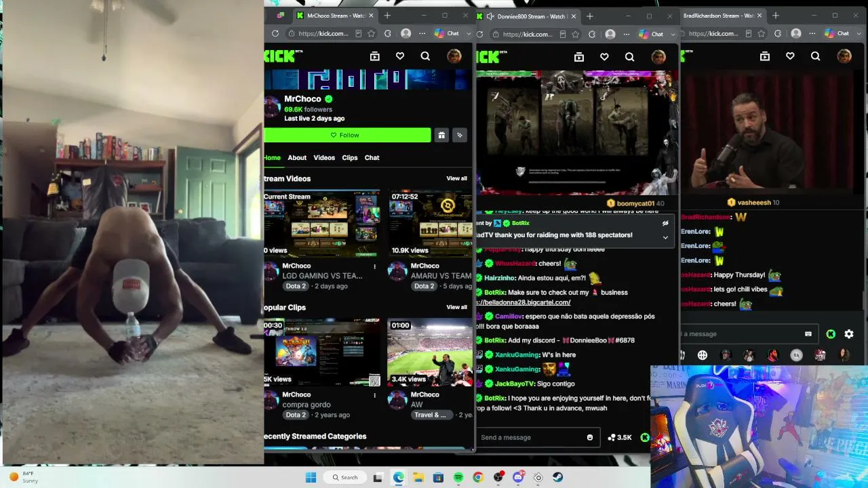Viewport: 868px width, 488px height.
Task: Hide the pinned BotRix message
Action: (665, 223)
